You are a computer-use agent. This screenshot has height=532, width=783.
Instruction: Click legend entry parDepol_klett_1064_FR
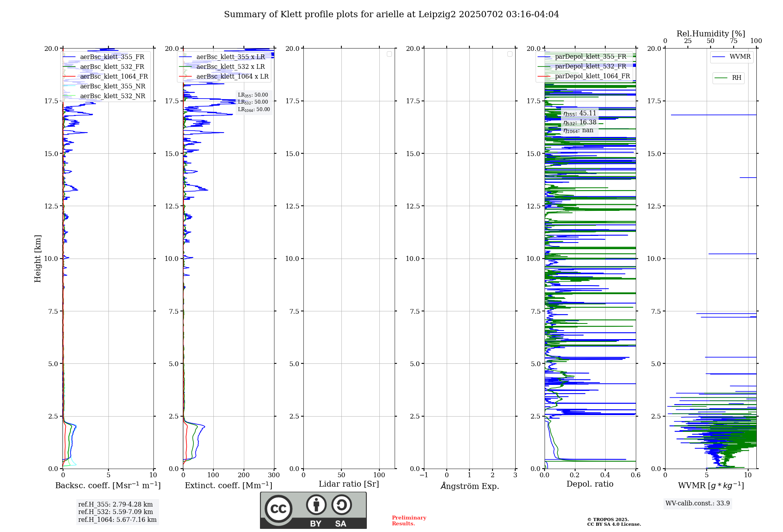point(584,76)
